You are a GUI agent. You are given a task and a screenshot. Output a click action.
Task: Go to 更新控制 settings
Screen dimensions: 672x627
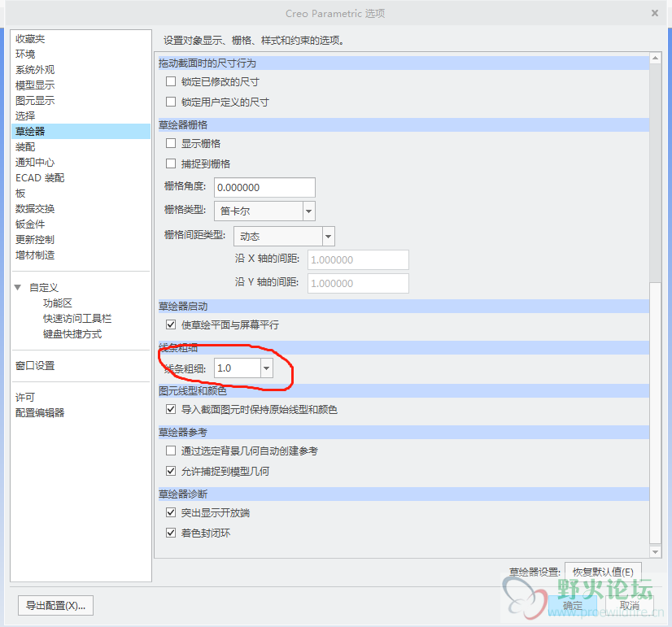click(35, 239)
